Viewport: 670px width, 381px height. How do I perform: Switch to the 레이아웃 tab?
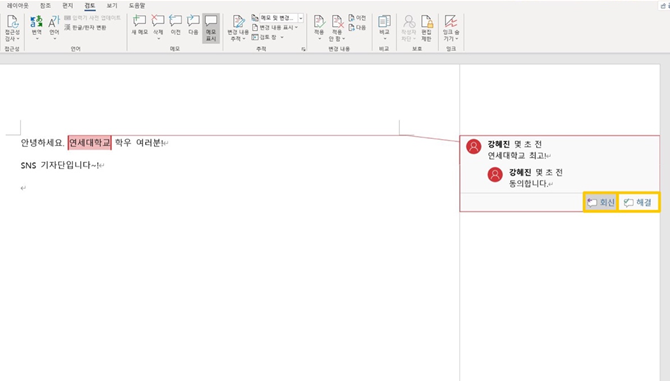[18, 6]
